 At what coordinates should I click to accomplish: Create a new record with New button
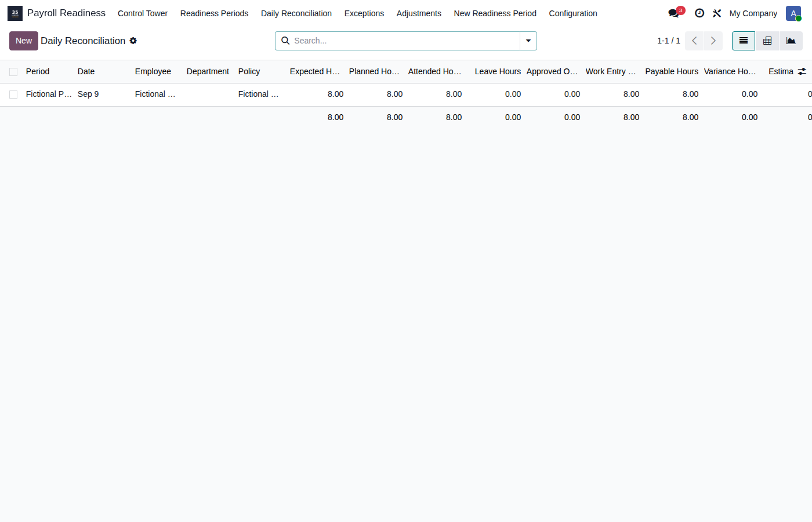tap(24, 41)
